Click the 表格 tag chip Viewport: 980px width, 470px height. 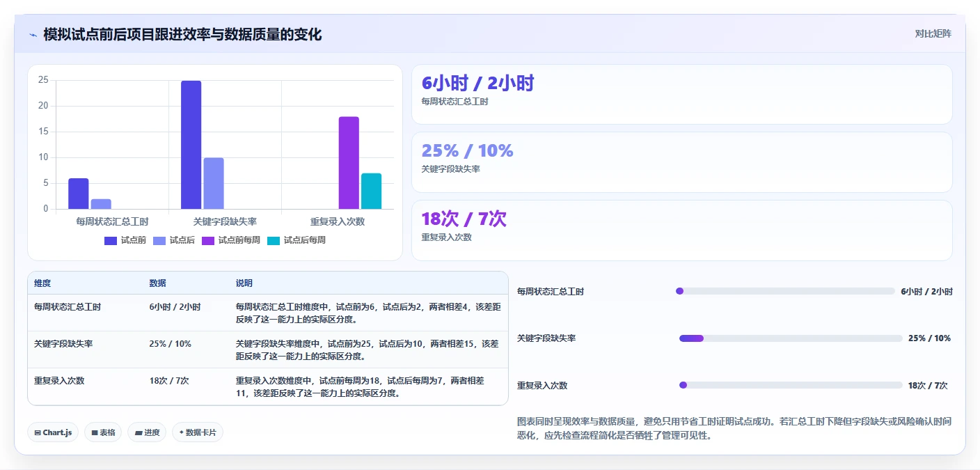click(103, 432)
